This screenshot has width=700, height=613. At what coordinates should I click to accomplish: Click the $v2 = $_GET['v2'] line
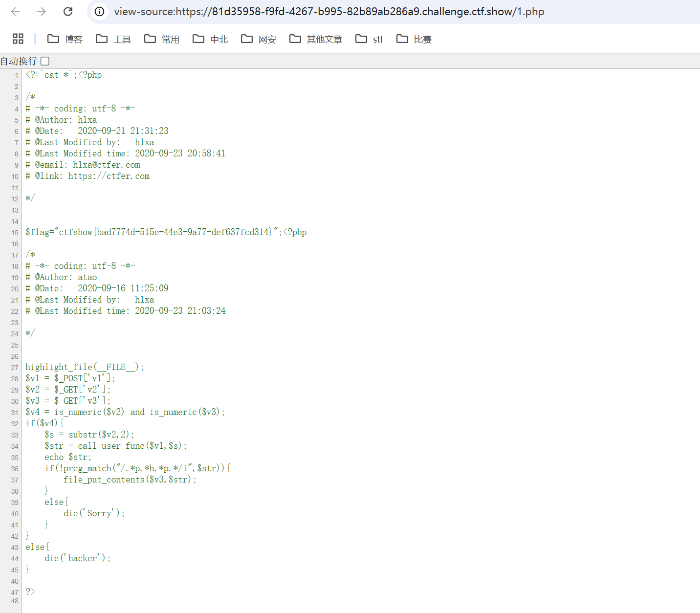coord(68,390)
